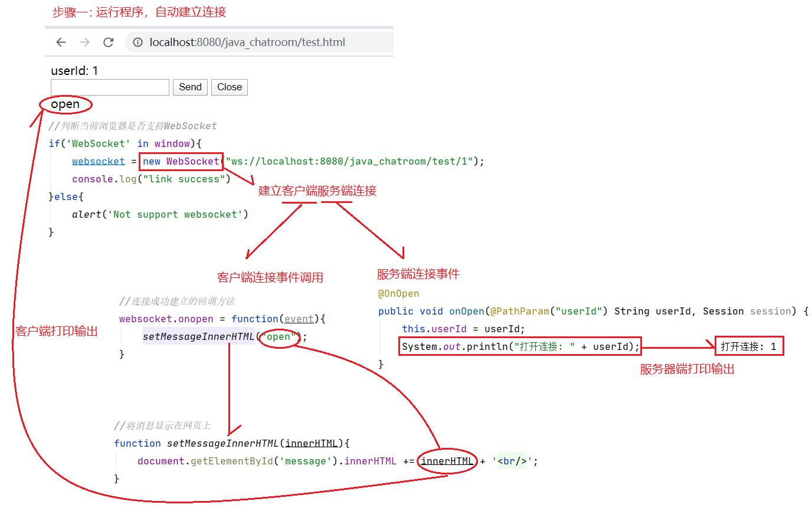Image resolution: width=812 pixels, height=524 pixels.
Task: Click the label '建立客户端服务端连接'
Action: [x=317, y=191]
